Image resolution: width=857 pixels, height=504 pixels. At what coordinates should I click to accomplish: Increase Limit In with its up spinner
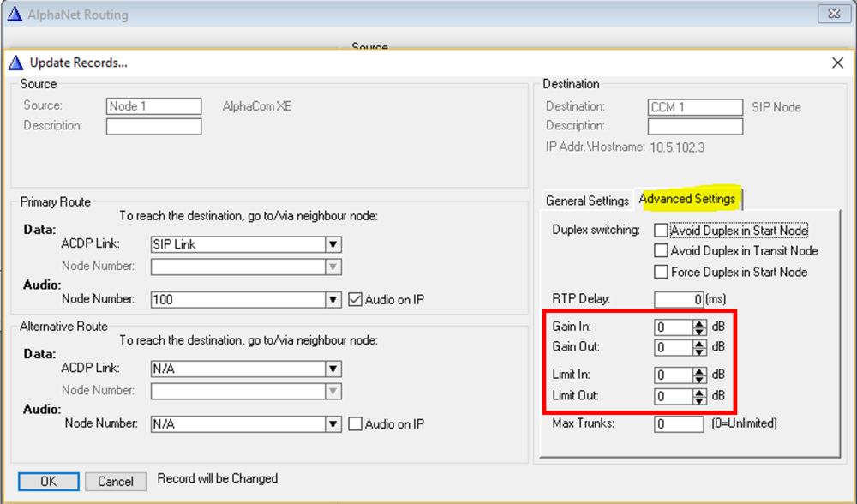[x=699, y=372]
